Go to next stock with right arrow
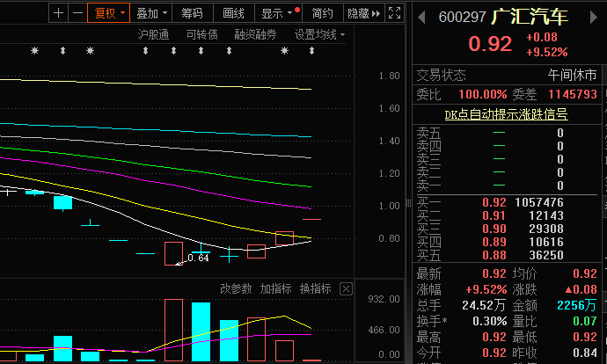 (x=593, y=18)
